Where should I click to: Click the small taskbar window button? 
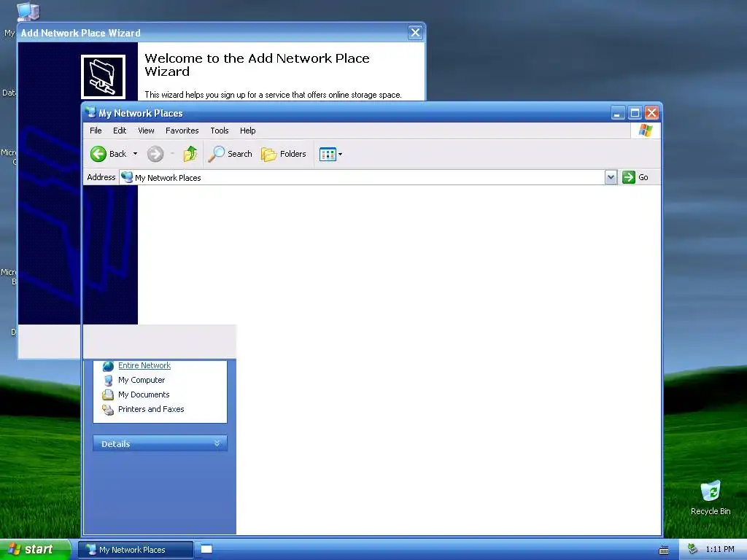click(x=206, y=549)
